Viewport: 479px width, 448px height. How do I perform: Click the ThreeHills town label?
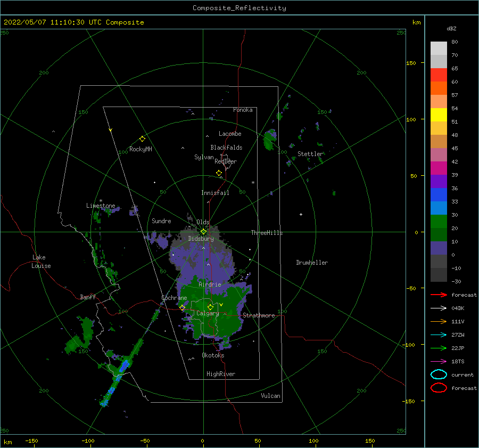(x=267, y=233)
